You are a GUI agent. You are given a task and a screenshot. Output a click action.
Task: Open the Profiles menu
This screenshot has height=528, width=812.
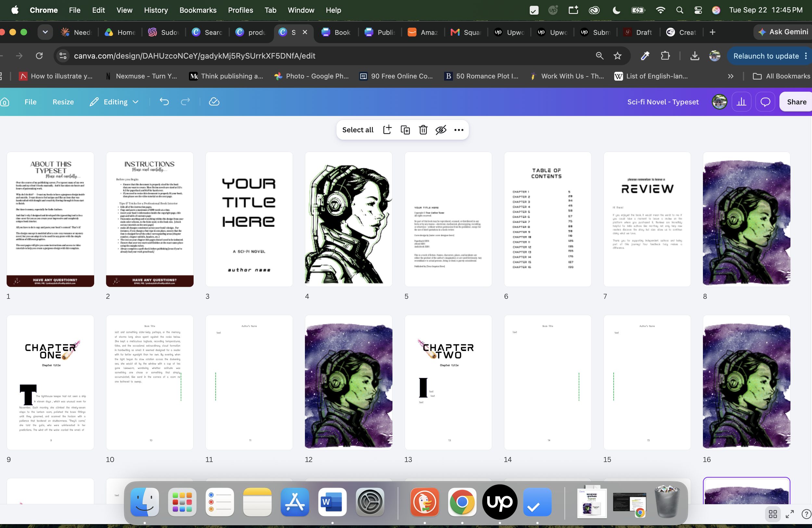(241, 10)
